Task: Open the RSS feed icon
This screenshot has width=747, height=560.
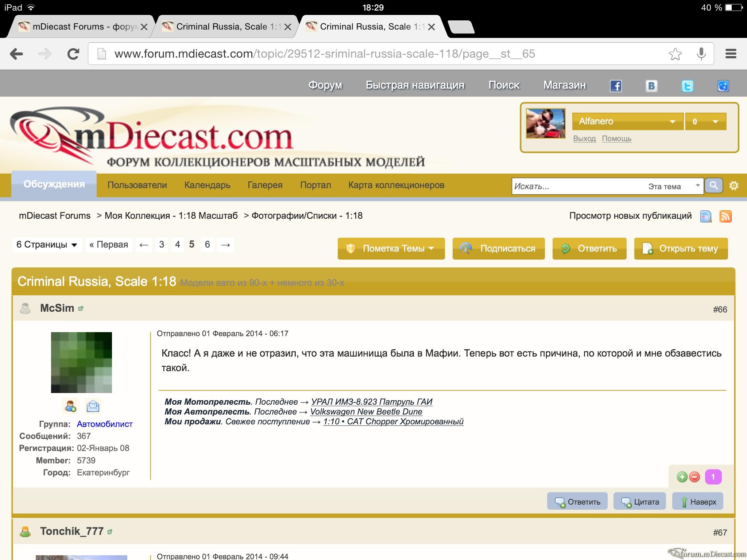Action: coord(725,216)
